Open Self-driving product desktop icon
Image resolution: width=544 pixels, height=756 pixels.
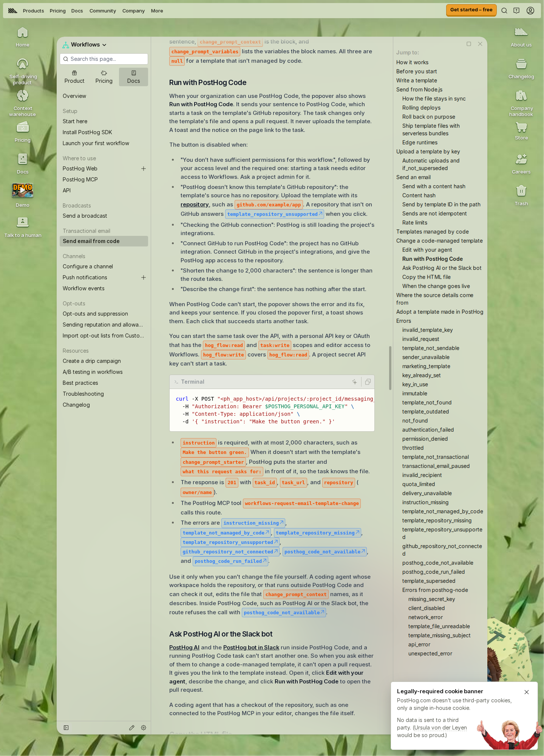tap(22, 71)
